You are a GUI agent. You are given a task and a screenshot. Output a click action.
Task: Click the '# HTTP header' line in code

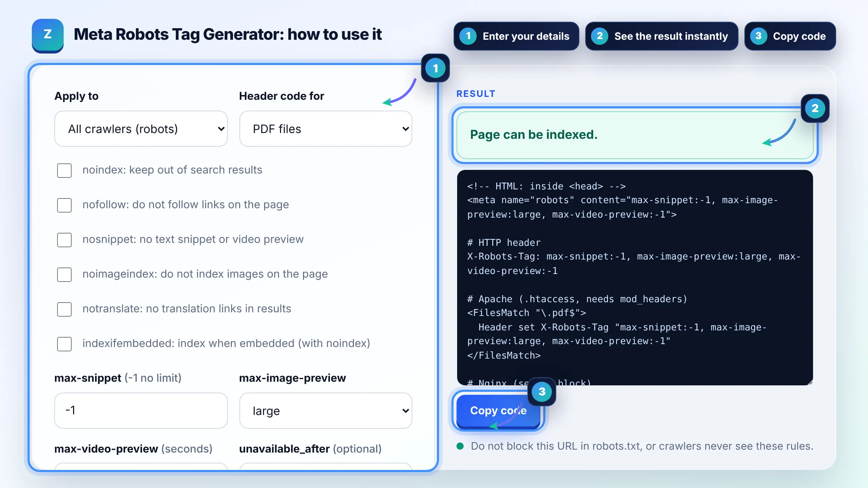pos(504,243)
